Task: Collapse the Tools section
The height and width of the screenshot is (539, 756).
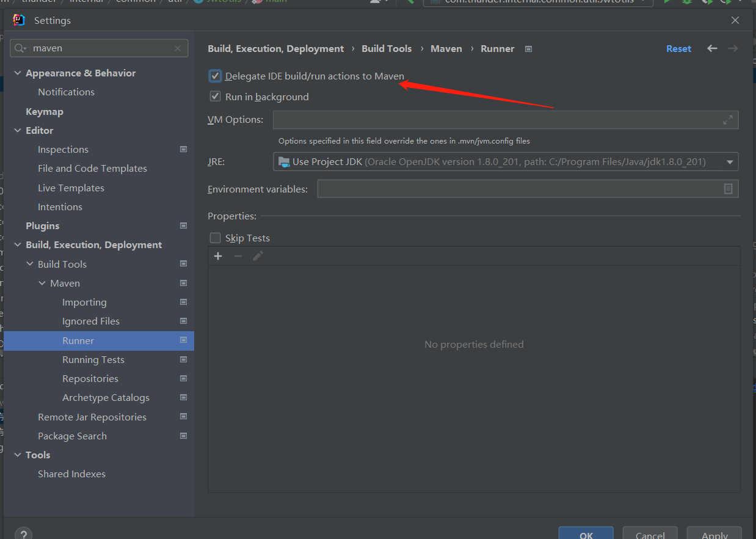Action: click(17, 455)
